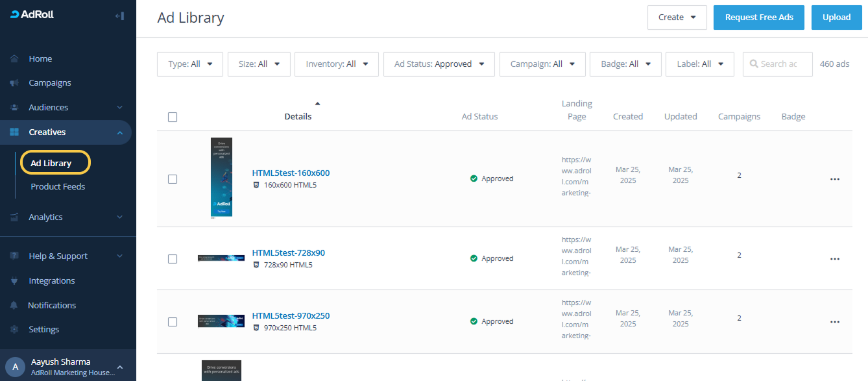The image size is (868, 381).
Task: Open the three-dot menu for HTML5test-160x600
Action: pos(834,179)
